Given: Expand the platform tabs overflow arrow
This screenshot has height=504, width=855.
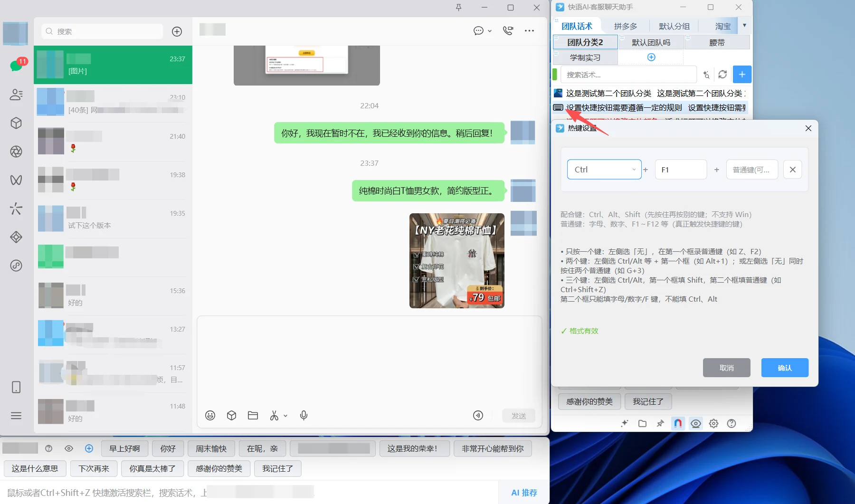Looking at the screenshot, I should tap(744, 26).
